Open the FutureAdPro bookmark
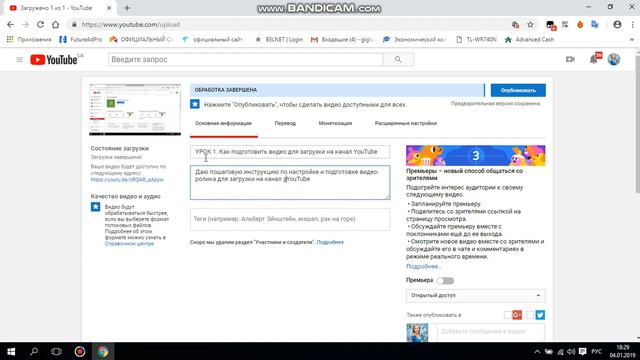This screenshot has width=640, height=360. pyautogui.click(x=80, y=40)
